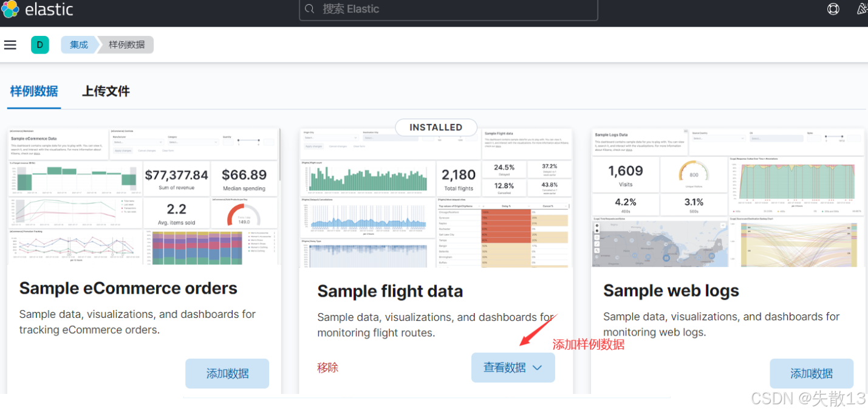This screenshot has width=868, height=414.
Task: Expand the 查看数据 dropdown for flight data
Action: 513,368
